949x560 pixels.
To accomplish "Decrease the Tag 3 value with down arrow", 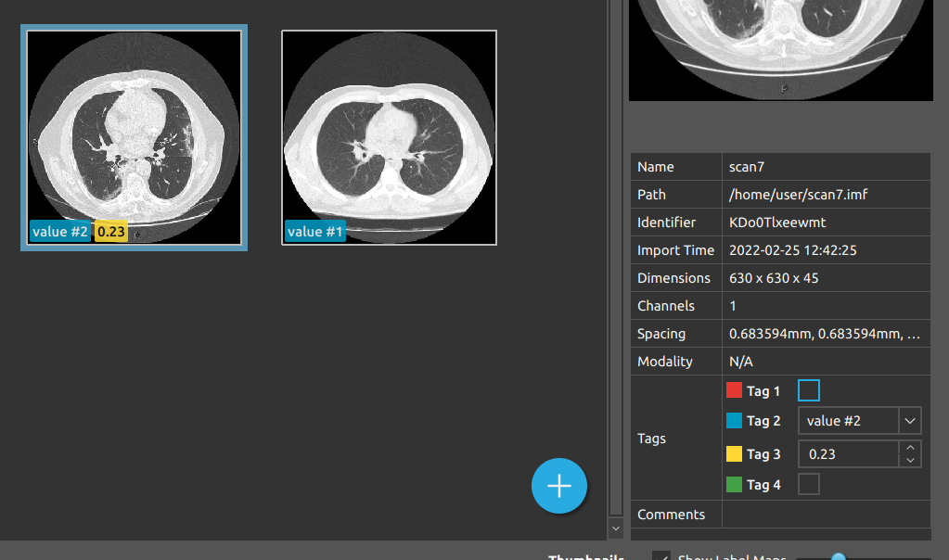I will click(x=910, y=461).
